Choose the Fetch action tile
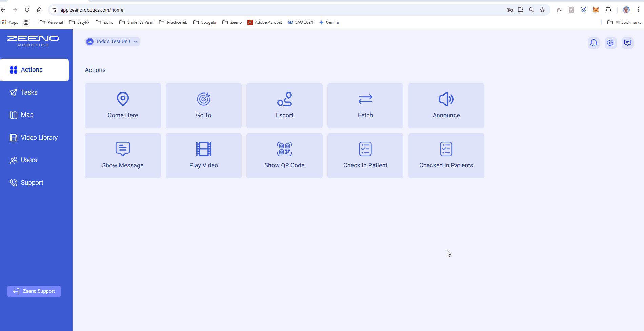644x331 pixels. pyautogui.click(x=365, y=105)
